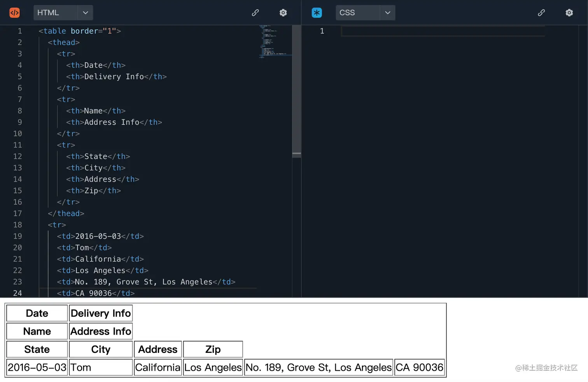Click the Name header cell in preview
The width and height of the screenshot is (588, 382).
pos(37,331)
